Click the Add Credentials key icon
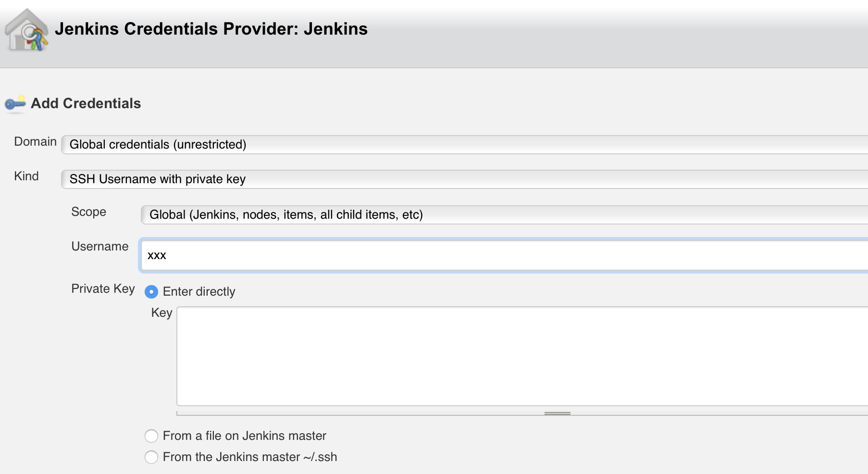Image resolution: width=868 pixels, height=474 pixels. pos(15,103)
